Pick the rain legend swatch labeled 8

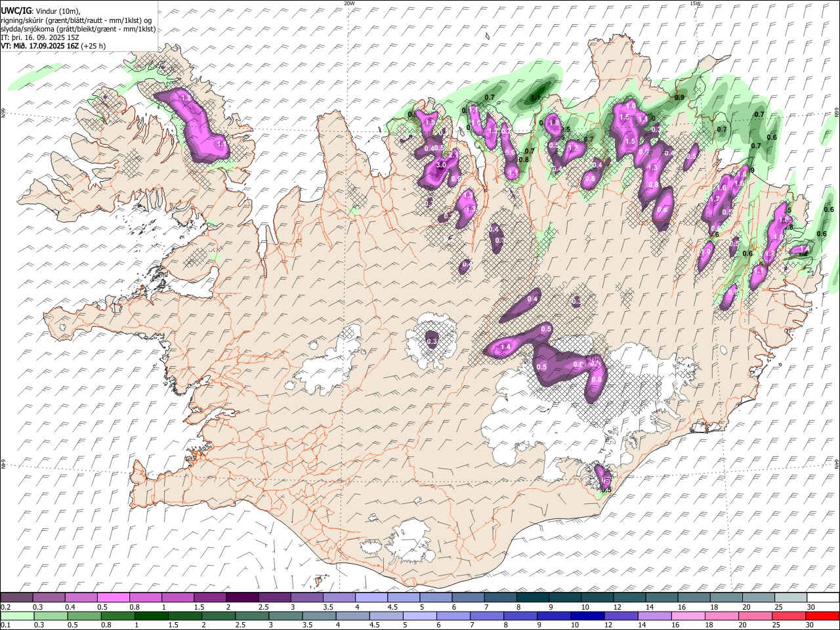(520, 616)
